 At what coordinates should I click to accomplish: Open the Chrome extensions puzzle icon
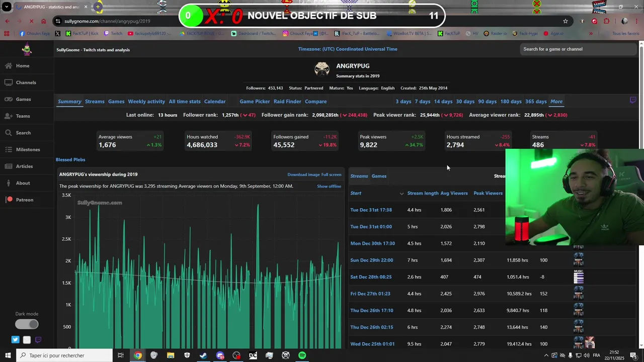pos(606,21)
